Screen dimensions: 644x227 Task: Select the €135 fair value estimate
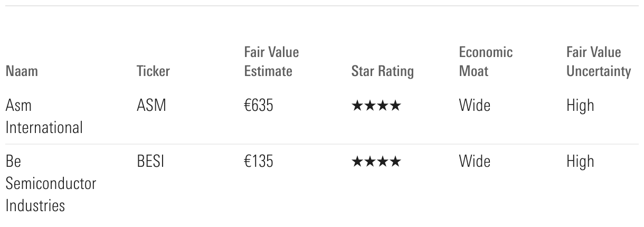coord(259,162)
